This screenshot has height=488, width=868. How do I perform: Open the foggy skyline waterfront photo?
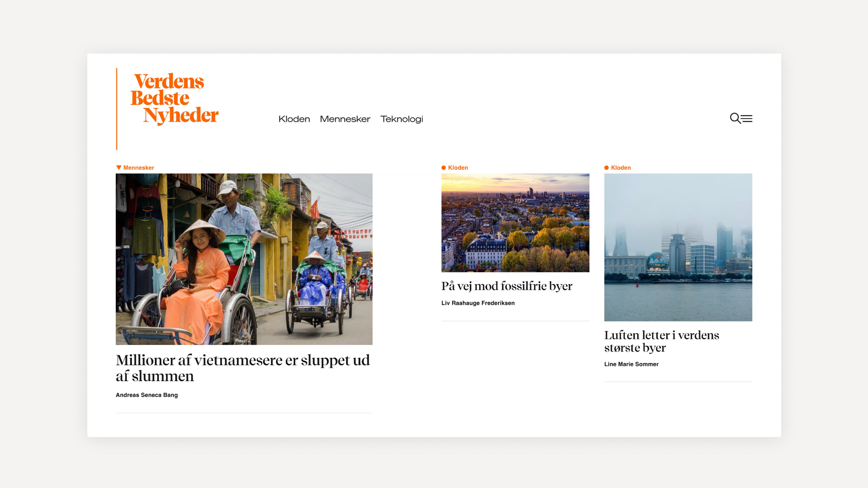click(678, 248)
